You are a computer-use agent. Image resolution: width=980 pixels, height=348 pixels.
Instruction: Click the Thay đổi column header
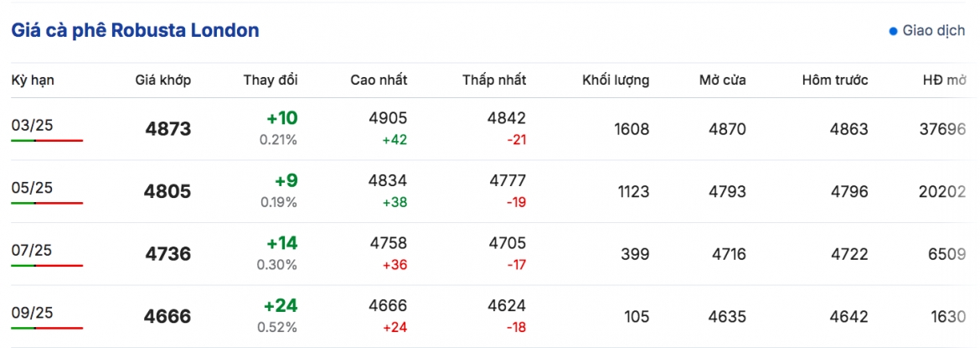[x=271, y=81]
